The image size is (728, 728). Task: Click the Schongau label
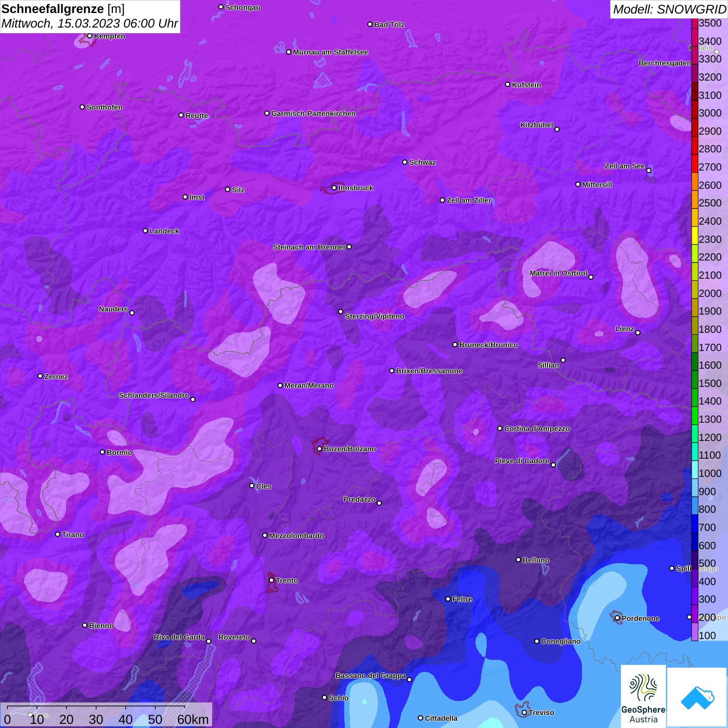pos(243,7)
